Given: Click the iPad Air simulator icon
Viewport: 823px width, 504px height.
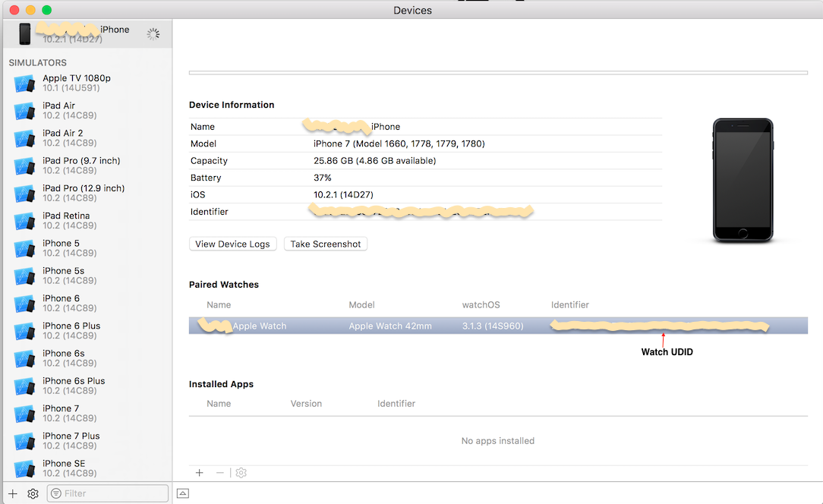Looking at the screenshot, I should [x=24, y=110].
